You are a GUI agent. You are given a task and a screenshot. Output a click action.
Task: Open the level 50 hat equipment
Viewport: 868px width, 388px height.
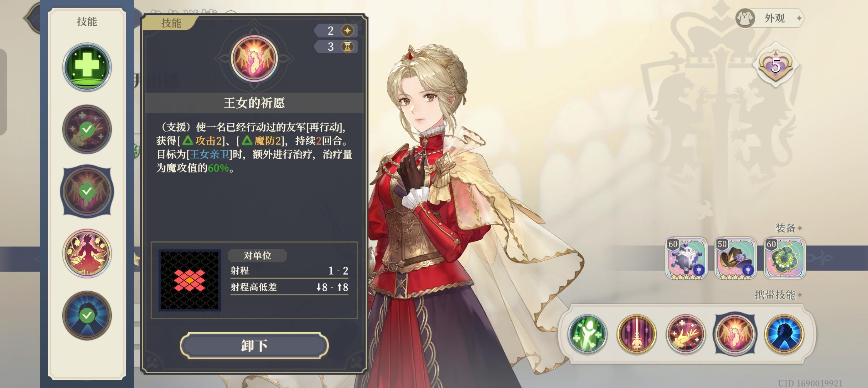pyautogui.click(x=736, y=258)
